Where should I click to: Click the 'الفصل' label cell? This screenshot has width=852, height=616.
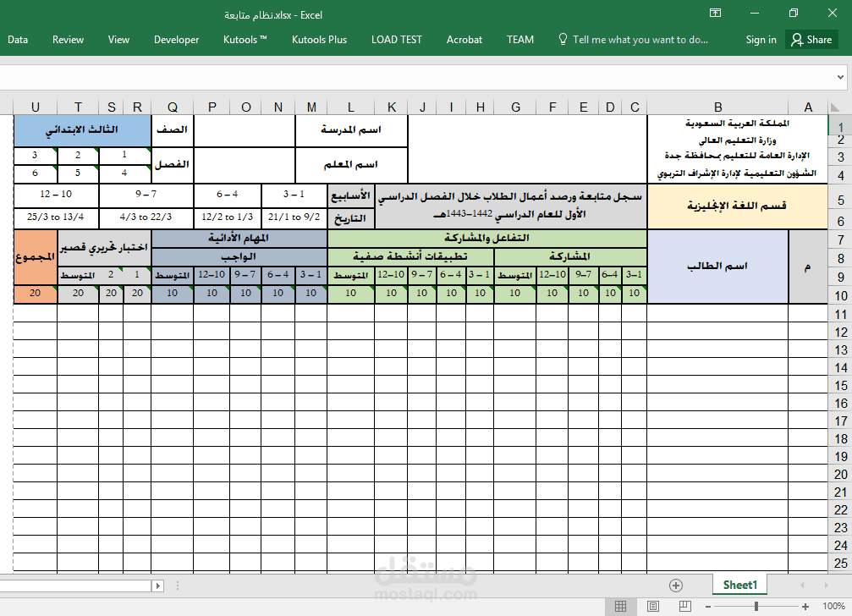[x=173, y=165]
